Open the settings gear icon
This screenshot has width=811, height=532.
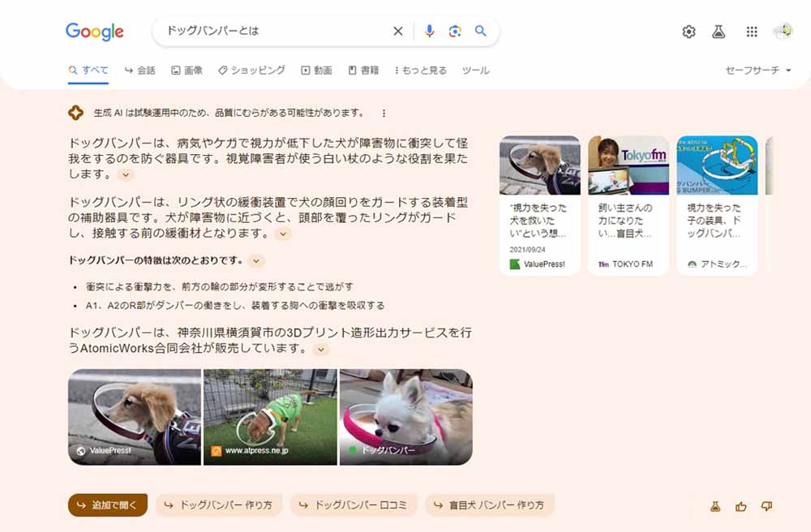point(689,32)
